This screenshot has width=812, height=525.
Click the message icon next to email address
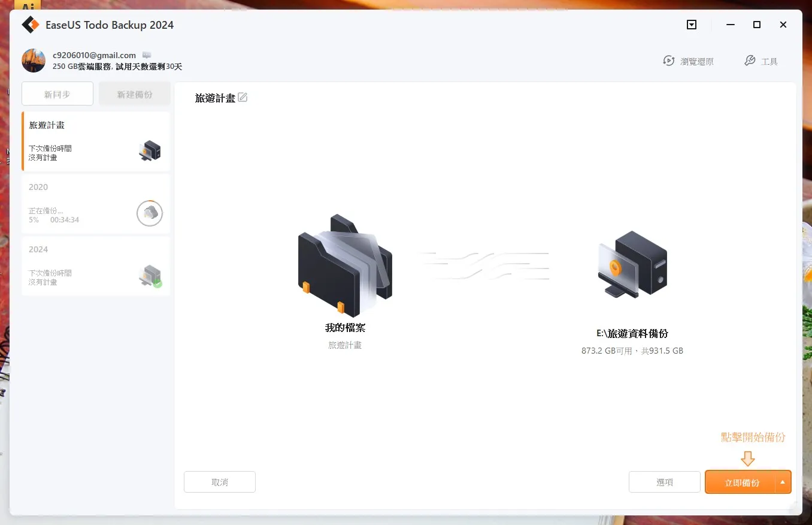[x=147, y=55]
